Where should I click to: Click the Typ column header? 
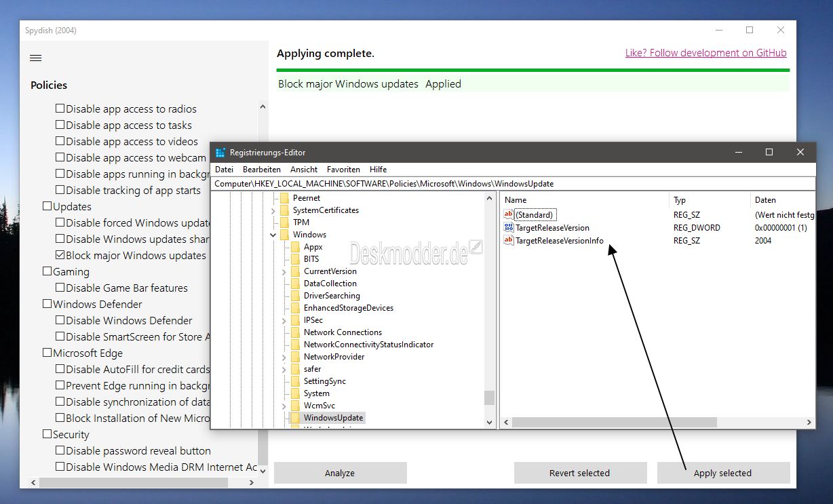[x=710, y=200]
